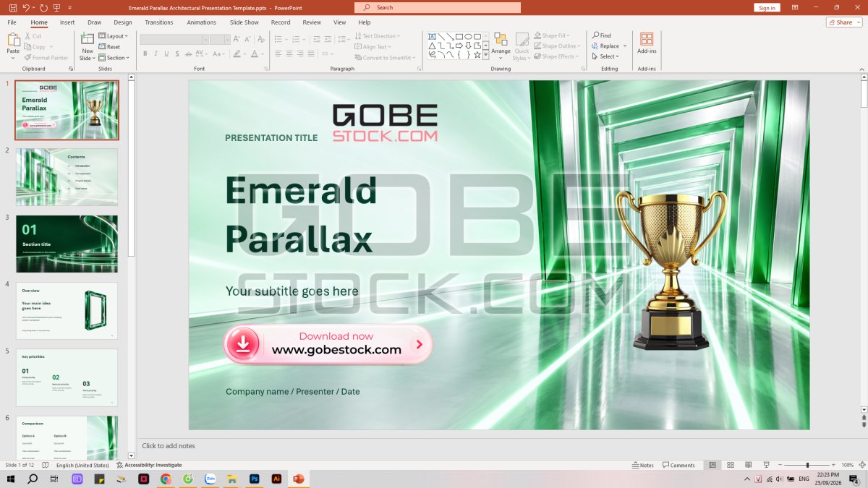Click the zoom in plus button
This screenshot has height=488, width=868.
tap(833, 465)
